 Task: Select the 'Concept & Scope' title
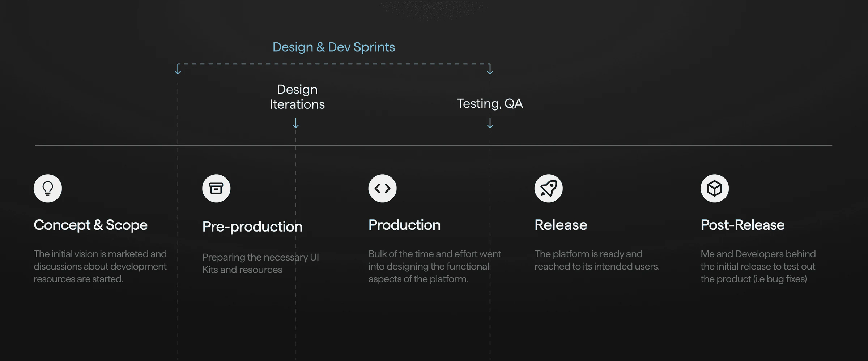tap(91, 225)
